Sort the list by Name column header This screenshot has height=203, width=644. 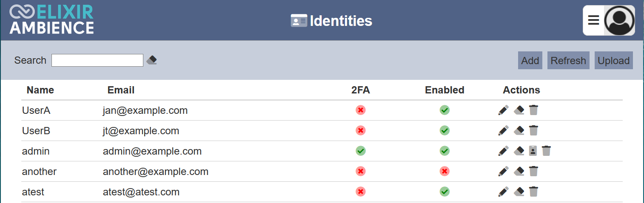(40, 90)
